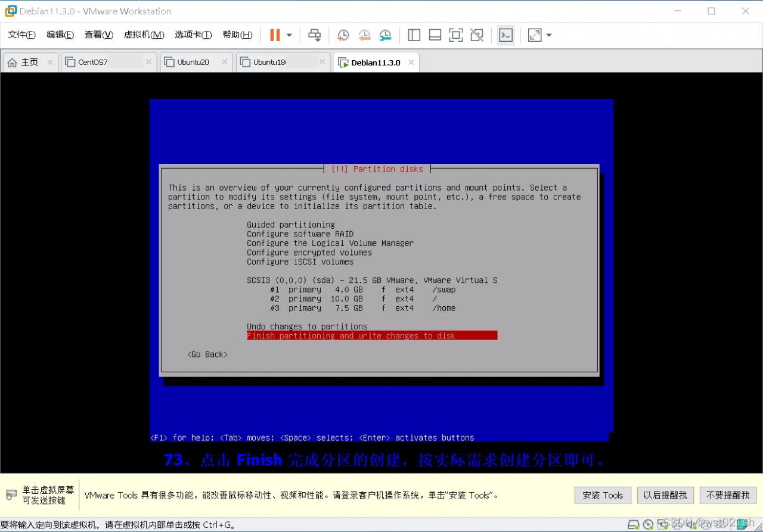
Task: Select partition #2 10.0 GB root
Action: pos(353,299)
